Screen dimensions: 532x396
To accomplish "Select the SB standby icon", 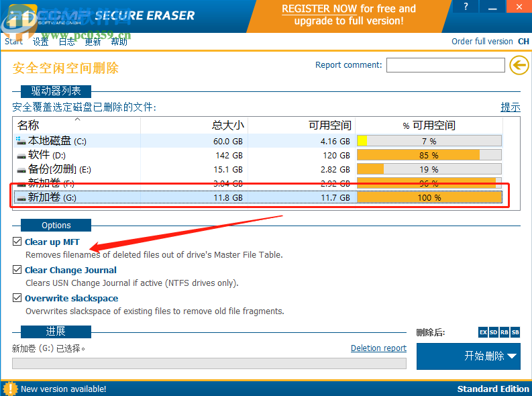I will [515, 332].
